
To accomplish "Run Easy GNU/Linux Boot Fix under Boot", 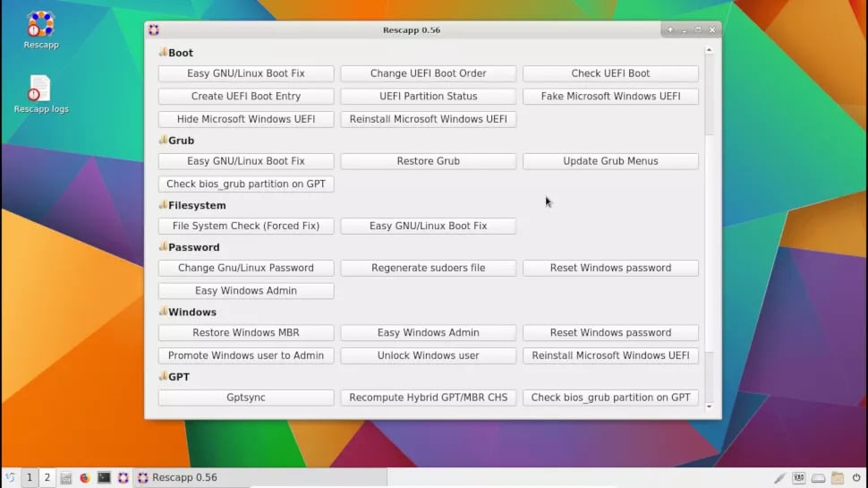I will [x=246, y=73].
